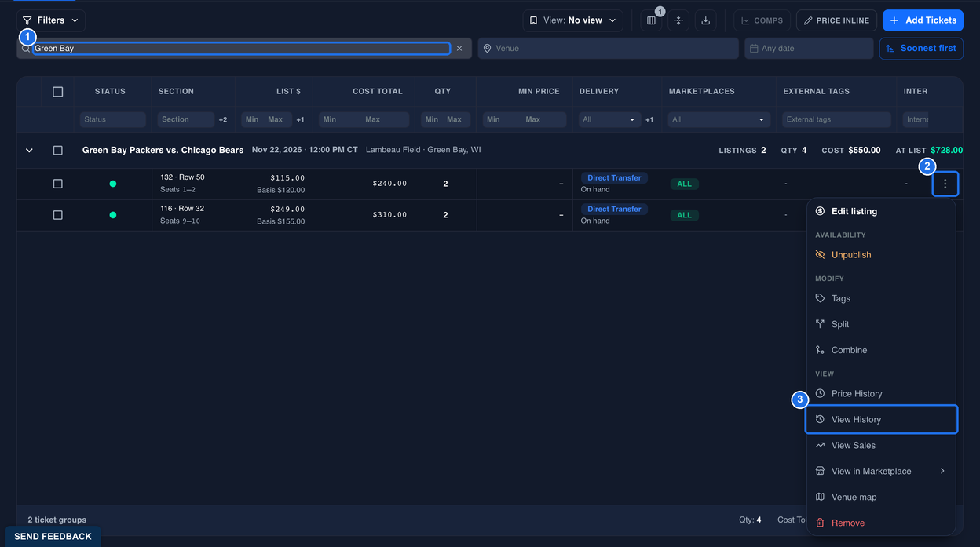Open the three-dot menu for the 132 Row 50 listing
980x547 pixels.
coord(945,184)
